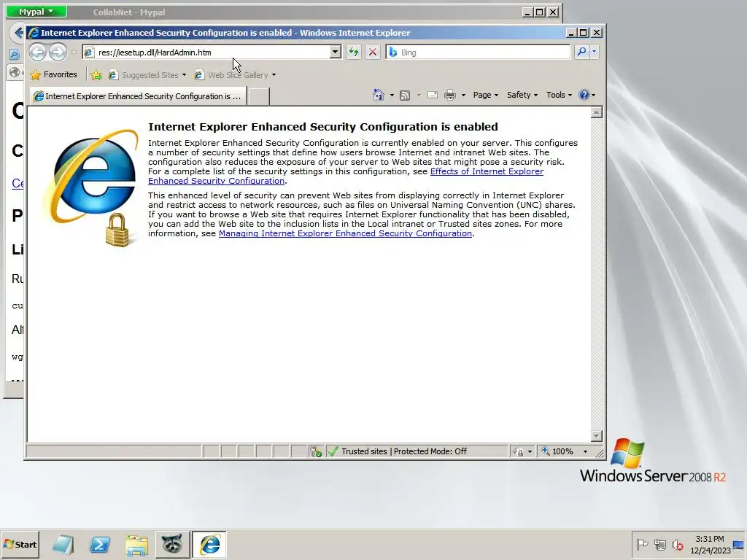The width and height of the screenshot is (747, 560).
Task: Click the Mypal window back arrow
Action: coord(18,32)
